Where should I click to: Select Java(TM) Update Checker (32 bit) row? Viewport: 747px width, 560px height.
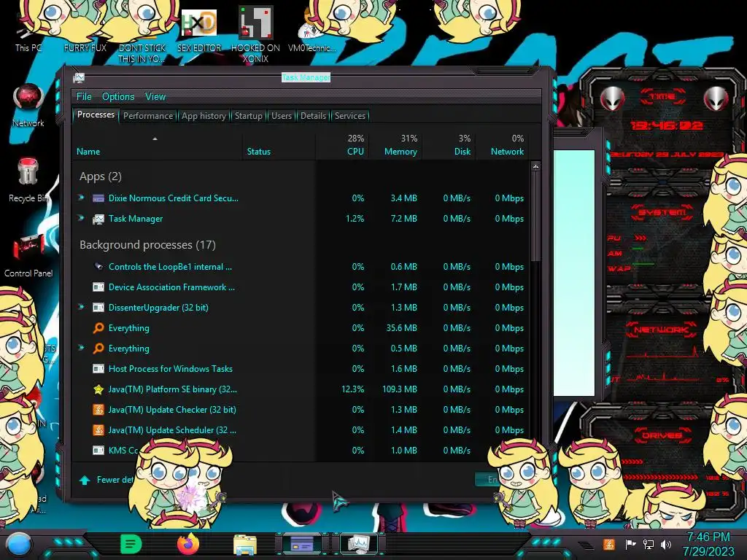pyautogui.click(x=300, y=410)
